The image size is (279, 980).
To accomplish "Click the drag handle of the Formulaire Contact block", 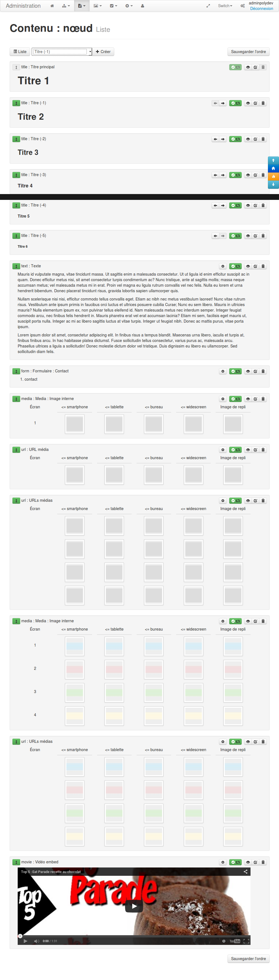I will pos(16,371).
